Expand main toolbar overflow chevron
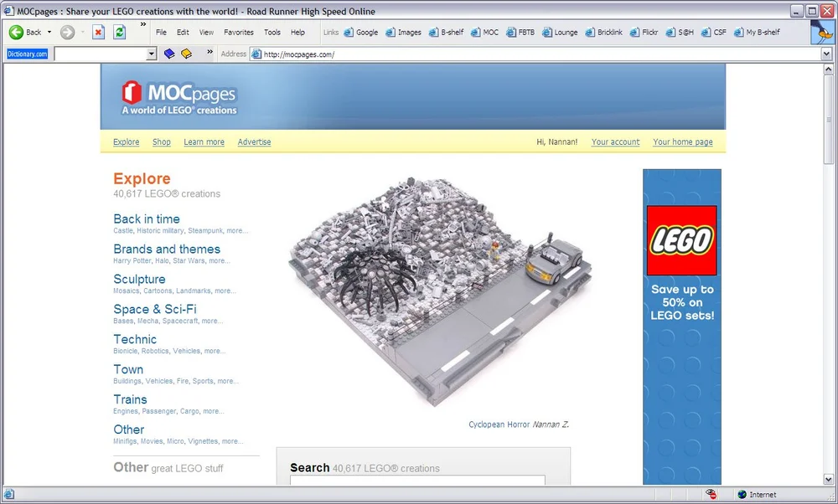This screenshot has height=504, width=838. (x=143, y=24)
